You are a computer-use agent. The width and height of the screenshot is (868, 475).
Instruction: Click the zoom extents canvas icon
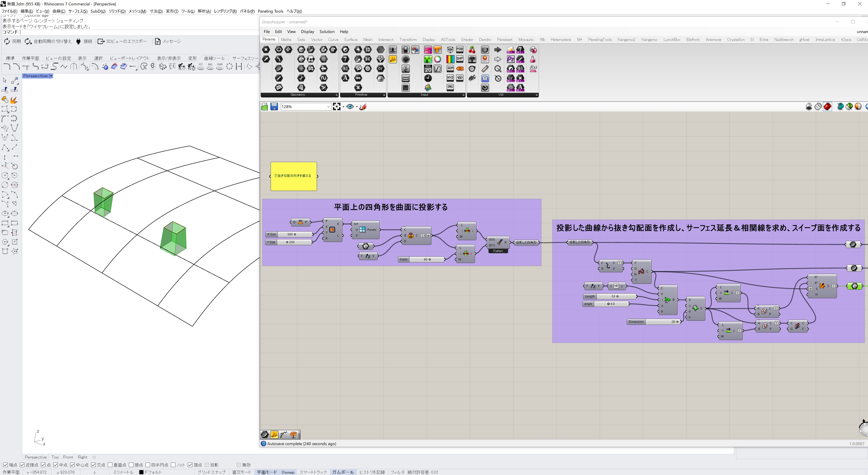pos(337,107)
